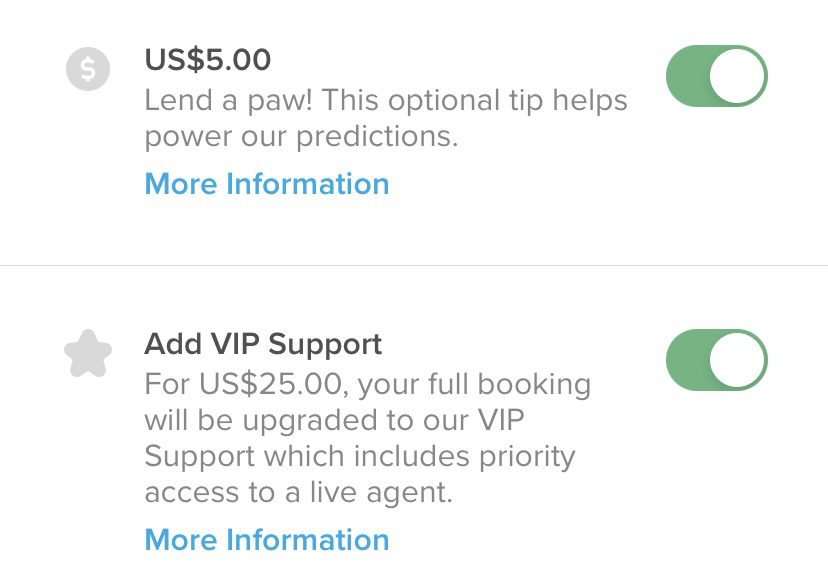The height and width of the screenshot is (582, 828).
Task: Disable the US$5.00 optional tip toggle
Action: pos(716,76)
